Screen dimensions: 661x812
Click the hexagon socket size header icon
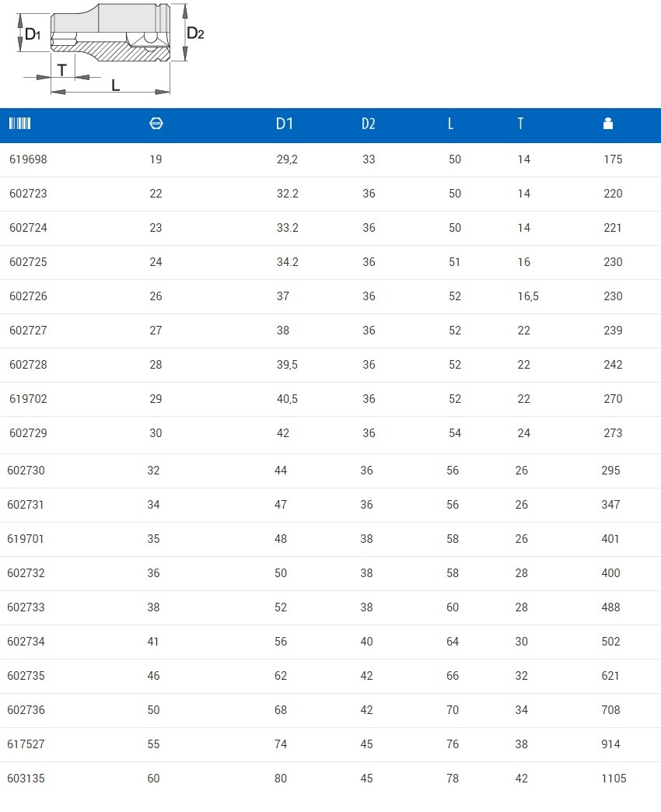pyautogui.click(x=156, y=124)
